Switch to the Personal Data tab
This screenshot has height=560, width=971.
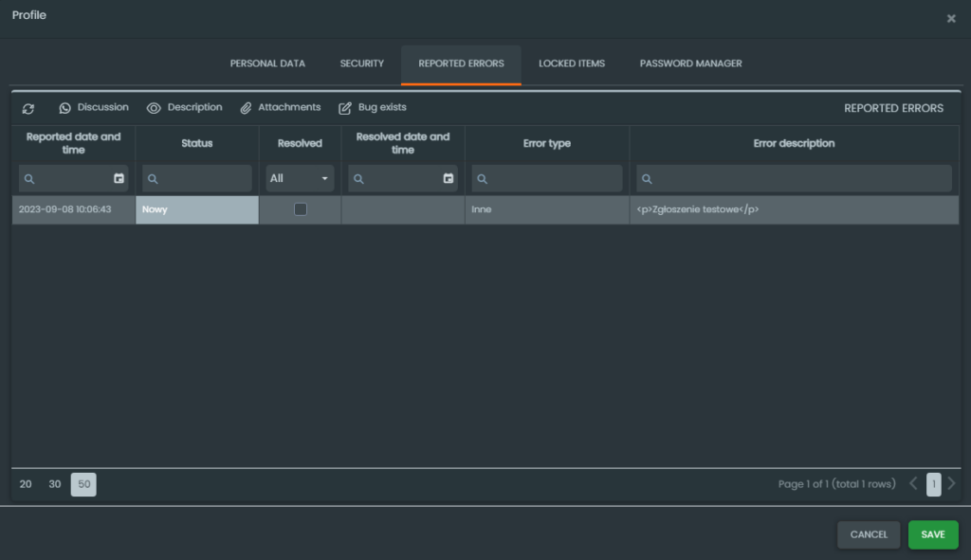(267, 63)
